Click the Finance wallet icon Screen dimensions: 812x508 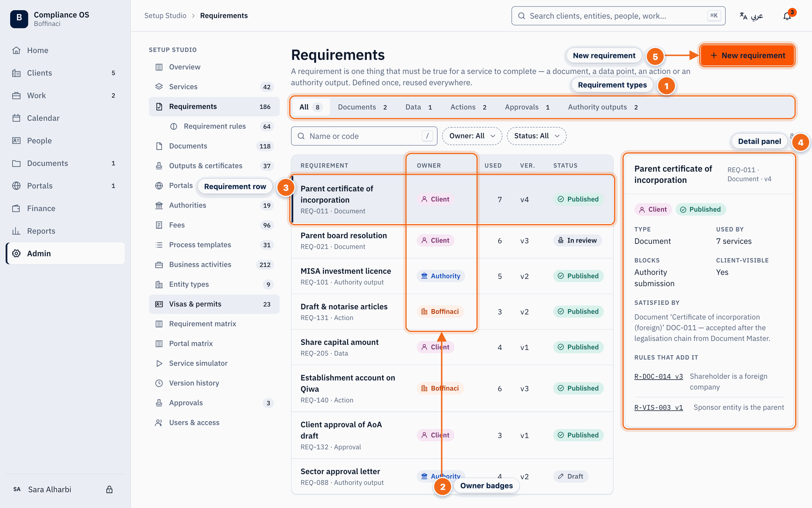point(16,208)
